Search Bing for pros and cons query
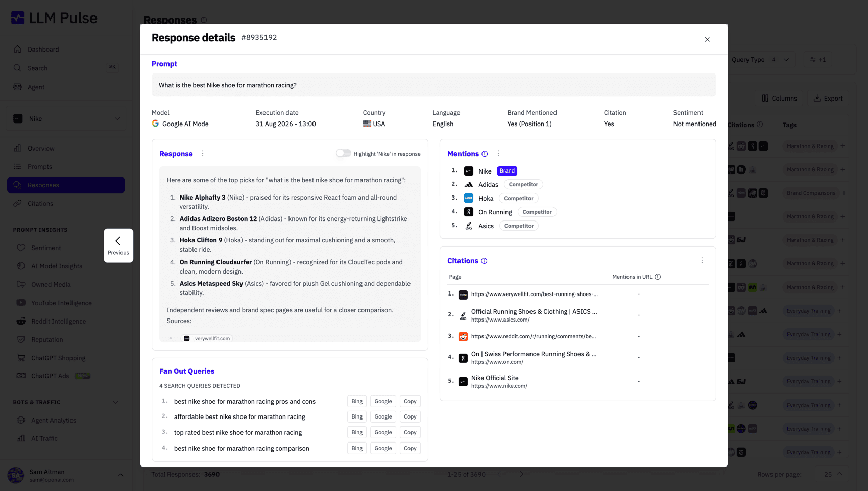This screenshot has height=491, width=868. click(x=357, y=401)
